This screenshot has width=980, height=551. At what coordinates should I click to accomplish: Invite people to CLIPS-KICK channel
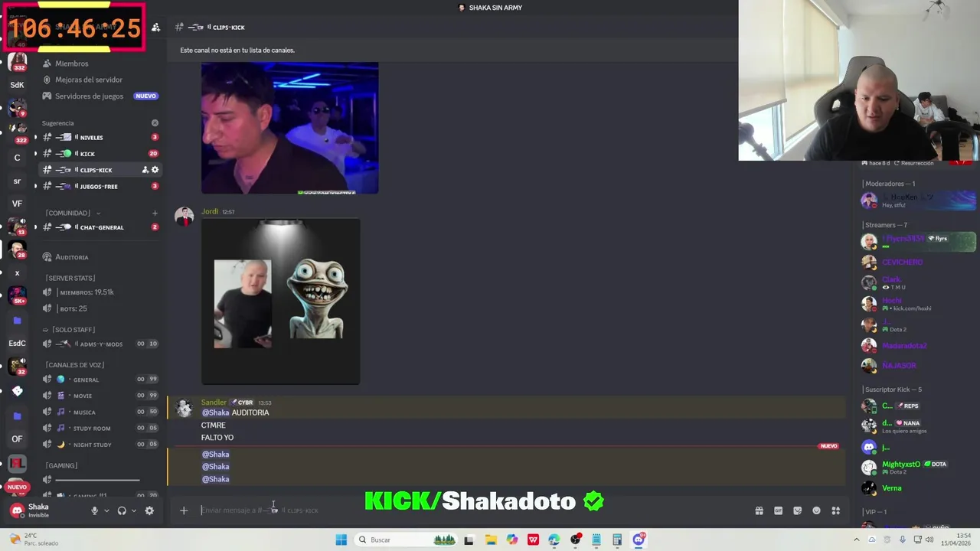[x=145, y=170]
